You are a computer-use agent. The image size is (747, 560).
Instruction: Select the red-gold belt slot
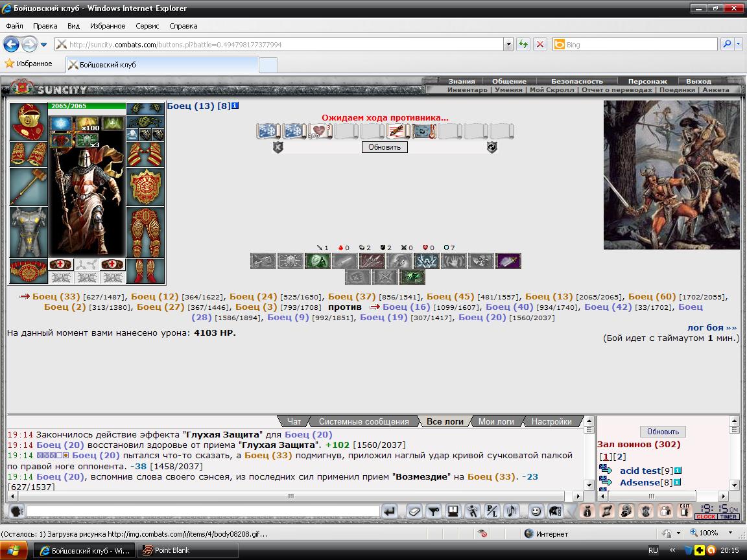click(x=29, y=271)
